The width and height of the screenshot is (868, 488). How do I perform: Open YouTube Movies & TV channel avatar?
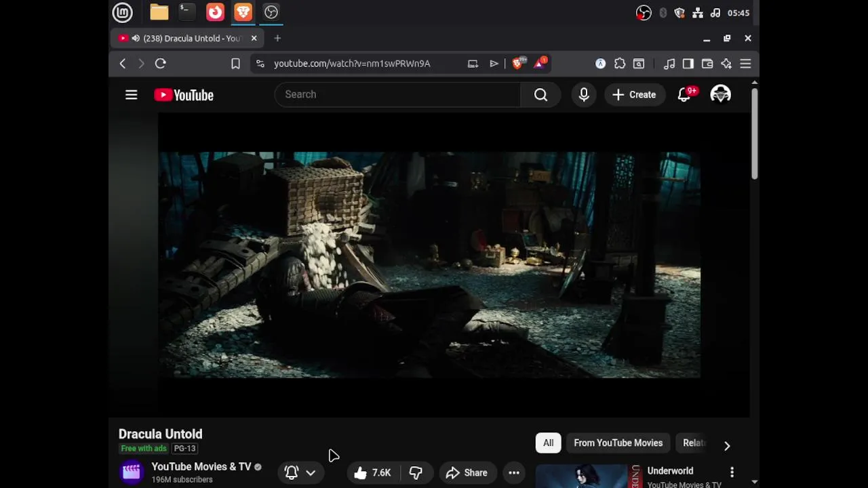[x=132, y=472]
